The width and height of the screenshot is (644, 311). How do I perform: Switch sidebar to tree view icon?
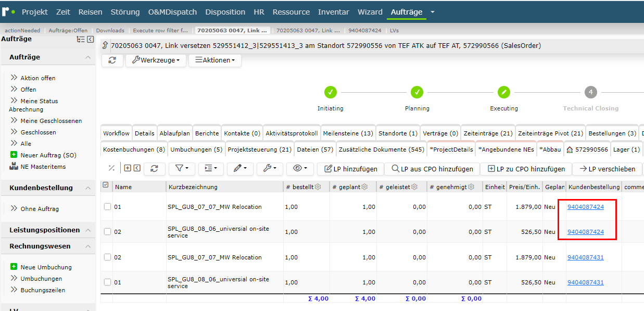[x=80, y=40]
